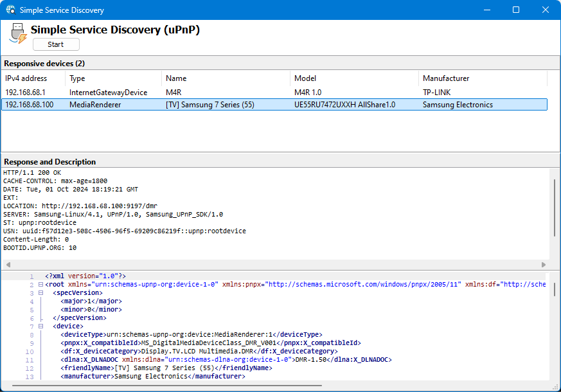Click the response pane right scroll arrow
Viewport: 561px width, 392px height.
544,265
